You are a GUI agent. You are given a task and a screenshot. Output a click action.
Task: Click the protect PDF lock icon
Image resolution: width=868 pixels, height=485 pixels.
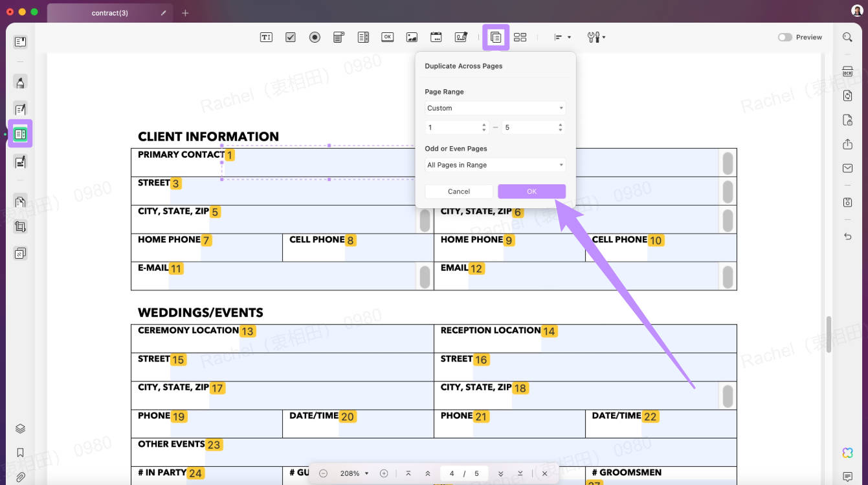tap(847, 120)
